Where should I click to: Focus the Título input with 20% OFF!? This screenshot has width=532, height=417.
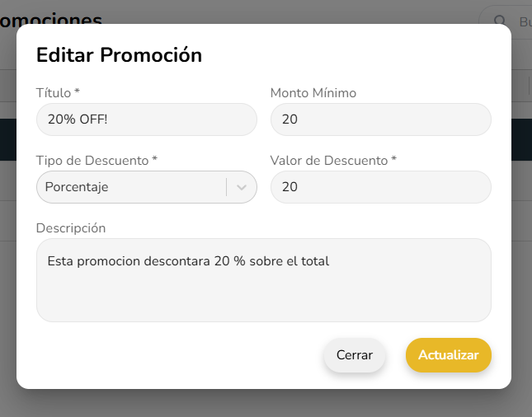[x=147, y=119]
